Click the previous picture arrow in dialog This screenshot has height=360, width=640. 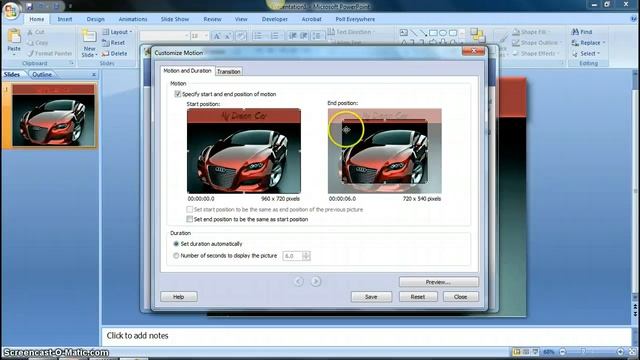point(299,281)
